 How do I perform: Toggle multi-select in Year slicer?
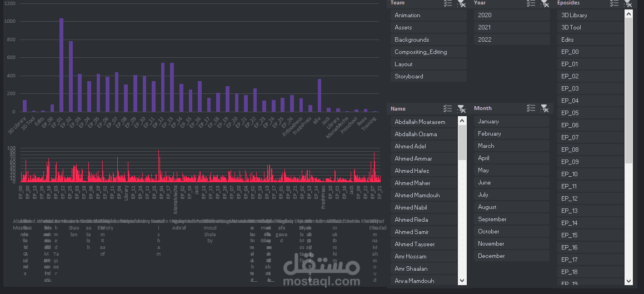point(531,3)
